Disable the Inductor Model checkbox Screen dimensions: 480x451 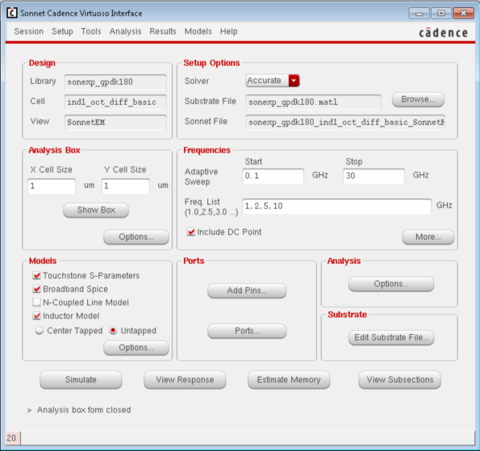click(37, 316)
